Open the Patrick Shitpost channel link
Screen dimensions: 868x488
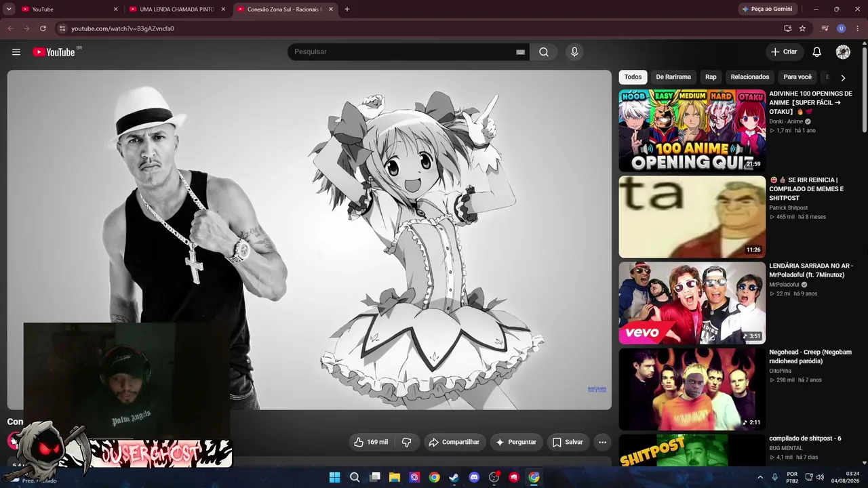(x=789, y=207)
